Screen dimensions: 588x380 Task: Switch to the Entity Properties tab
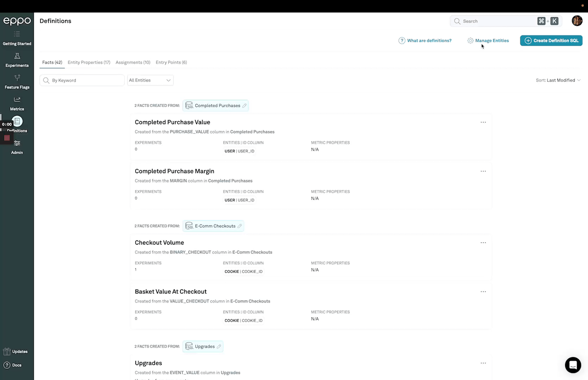point(89,62)
